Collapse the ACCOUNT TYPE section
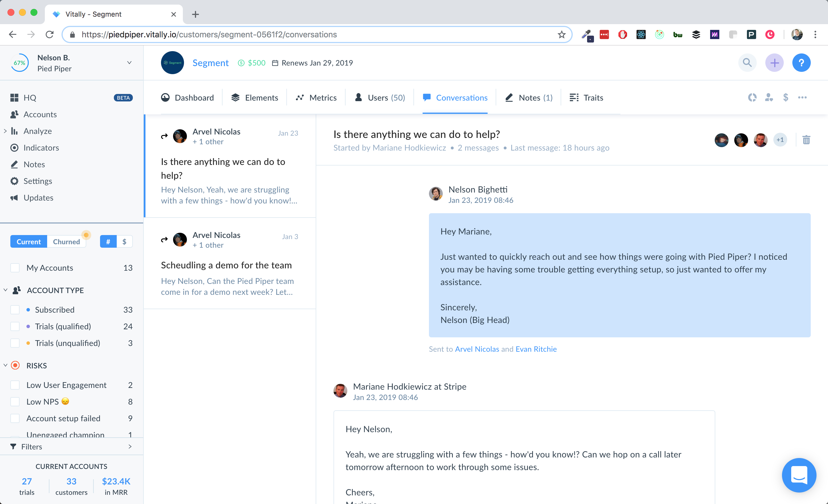 pos(5,290)
